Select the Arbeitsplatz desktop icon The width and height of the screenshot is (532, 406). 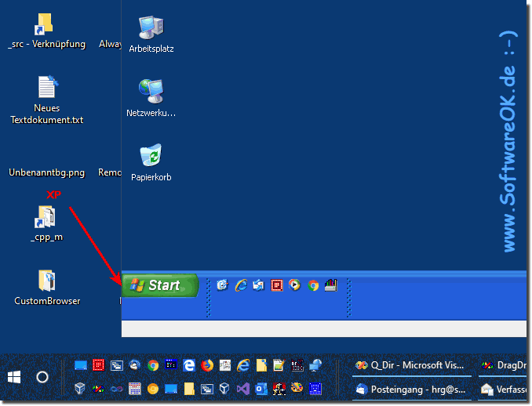[x=151, y=34]
